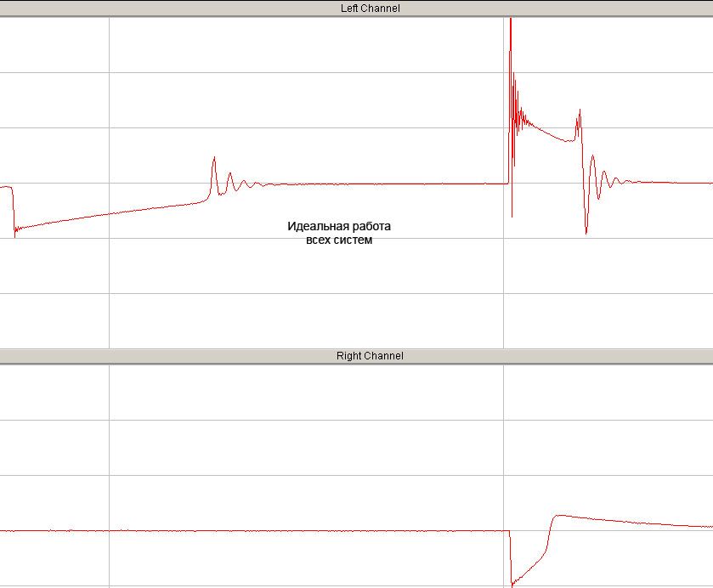
Task: Click the small first peak mid Left Channel
Action: [x=214, y=159]
